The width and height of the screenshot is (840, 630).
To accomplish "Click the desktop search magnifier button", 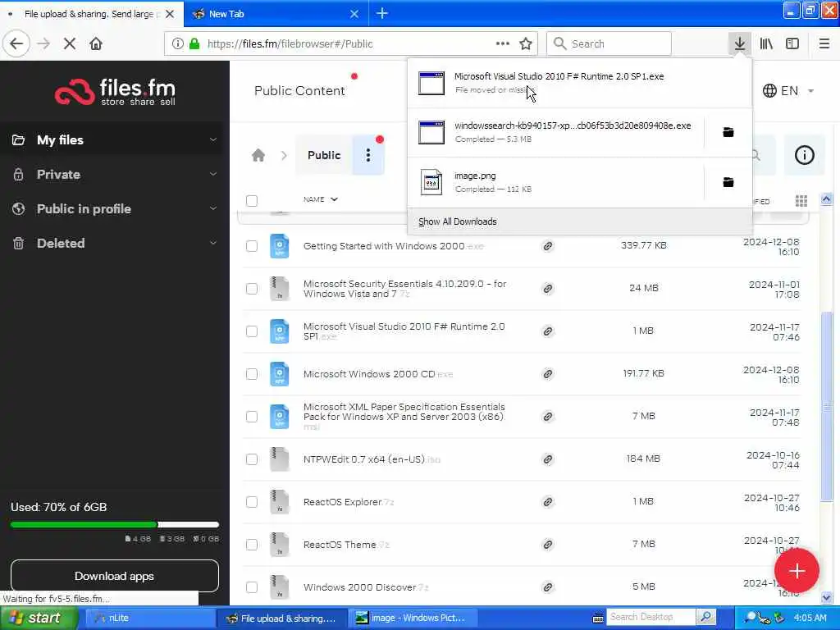I will click(x=706, y=617).
